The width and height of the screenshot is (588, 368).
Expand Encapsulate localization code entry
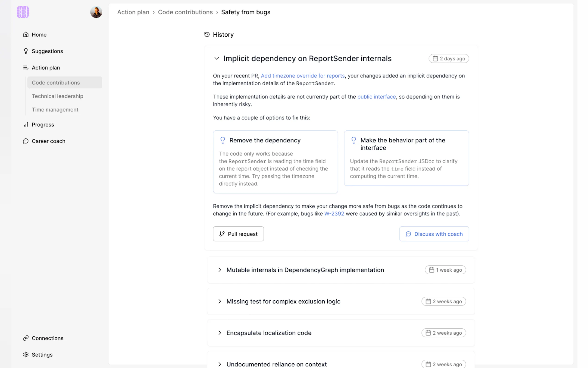[220, 333]
